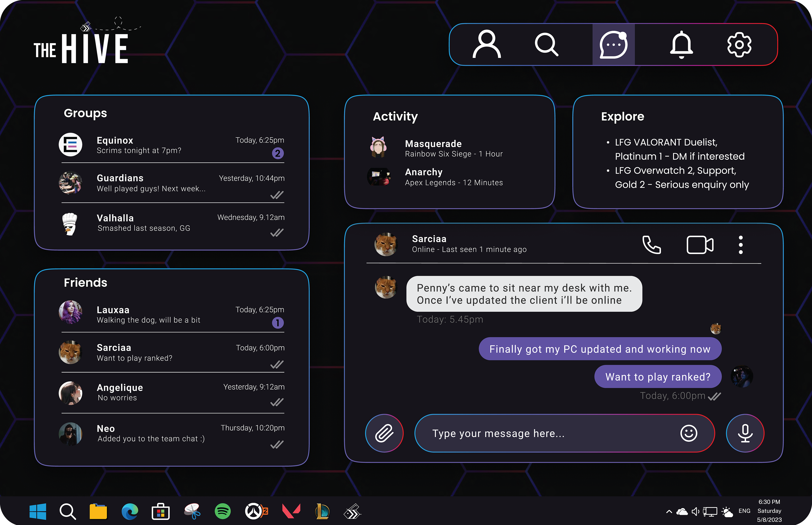Viewport: 812px width, 525px height.
Task: Click the Guardians group avatar
Action: pos(71,183)
